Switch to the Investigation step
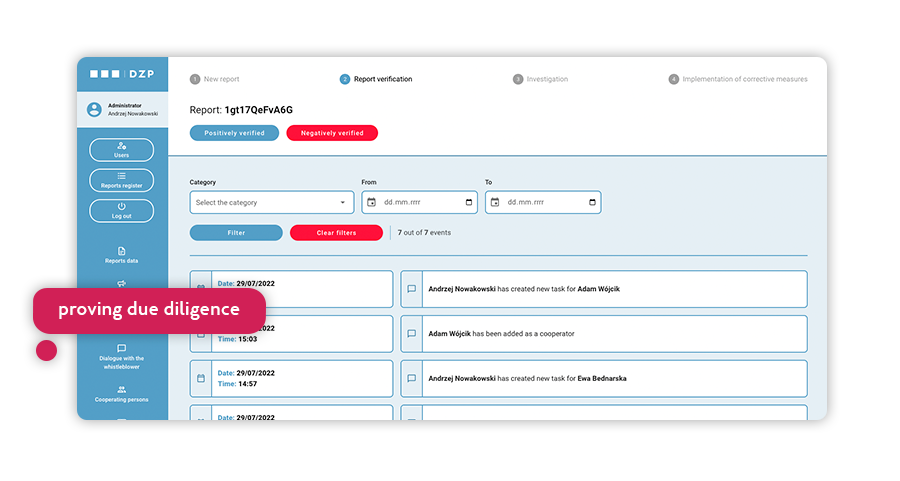Viewport: 900px width, 481px height. (x=541, y=79)
